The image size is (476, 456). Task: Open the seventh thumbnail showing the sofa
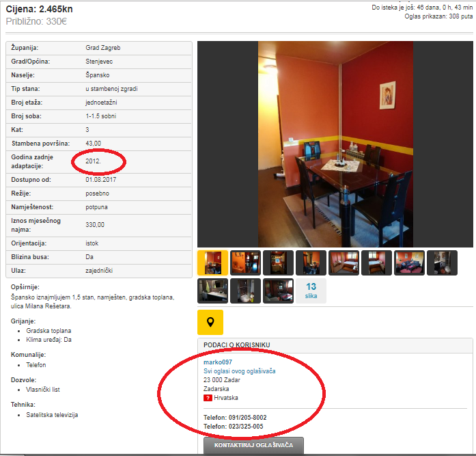coord(409,263)
